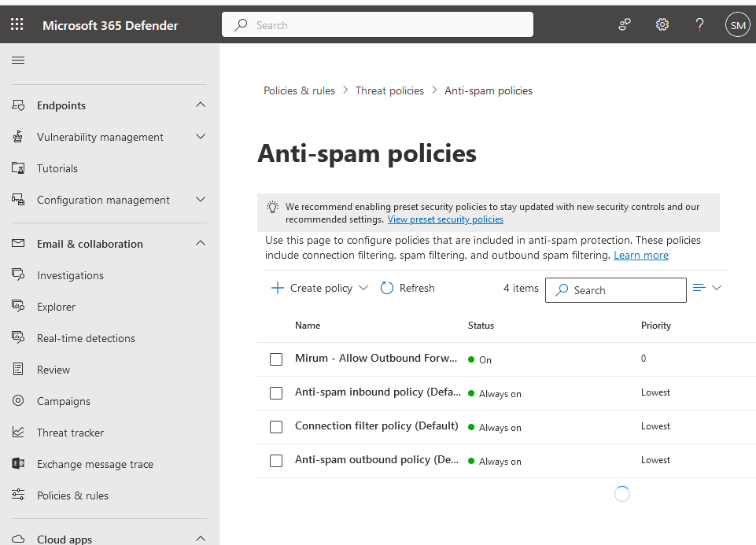Expand the Configuration management chevron
This screenshot has width=756, height=545.
click(x=201, y=199)
